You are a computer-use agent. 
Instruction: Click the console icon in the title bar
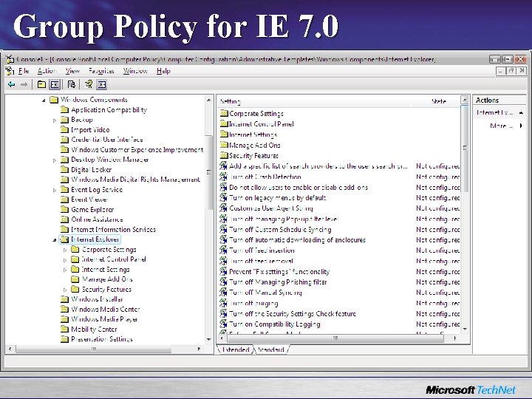pyautogui.click(x=10, y=59)
